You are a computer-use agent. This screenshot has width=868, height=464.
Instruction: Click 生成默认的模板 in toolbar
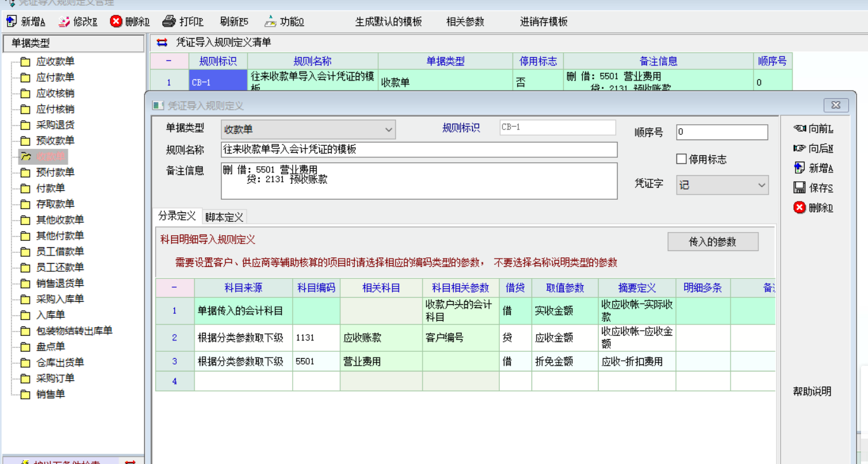pyautogui.click(x=388, y=22)
